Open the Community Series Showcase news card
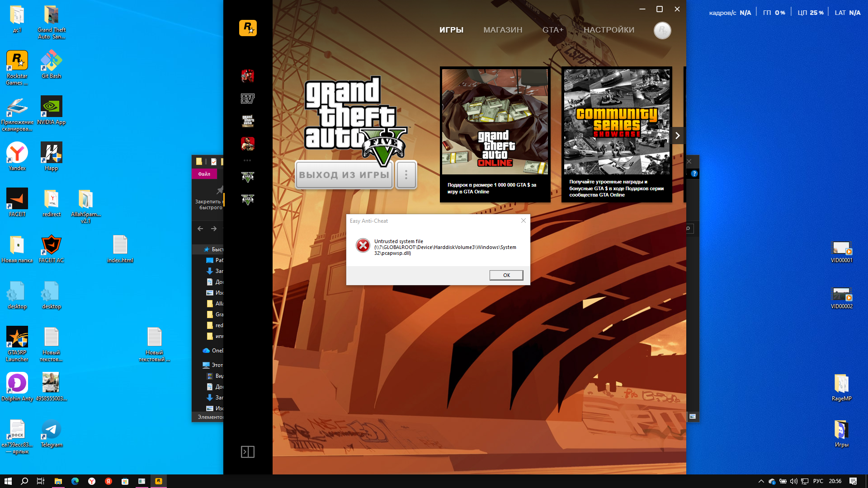This screenshot has width=868, height=488. [x=616, y=134]
